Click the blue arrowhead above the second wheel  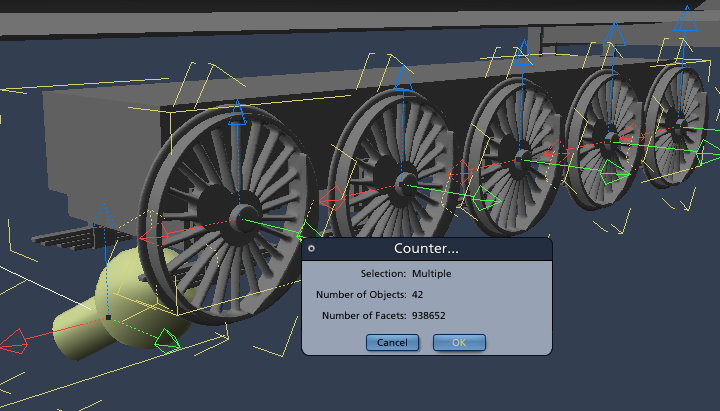click(403, 78)
